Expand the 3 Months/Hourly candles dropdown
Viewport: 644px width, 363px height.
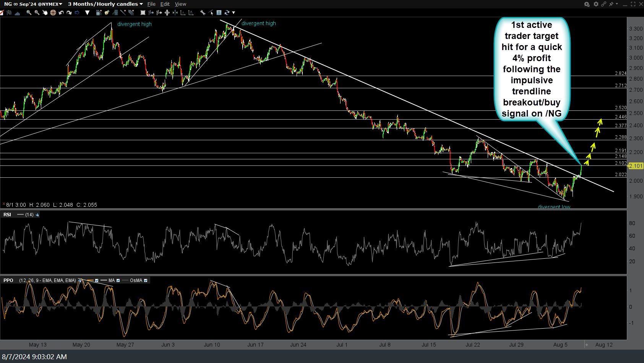[105, 4]
